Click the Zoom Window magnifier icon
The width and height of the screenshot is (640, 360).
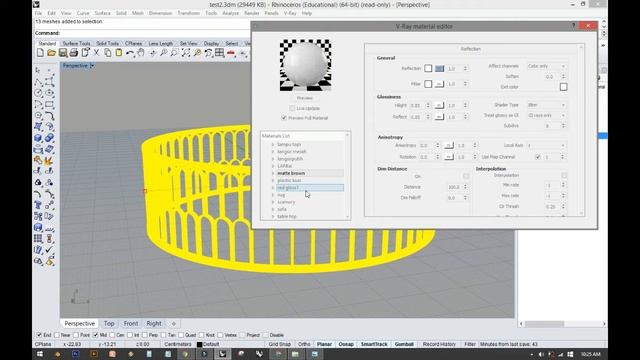point(174,53)
